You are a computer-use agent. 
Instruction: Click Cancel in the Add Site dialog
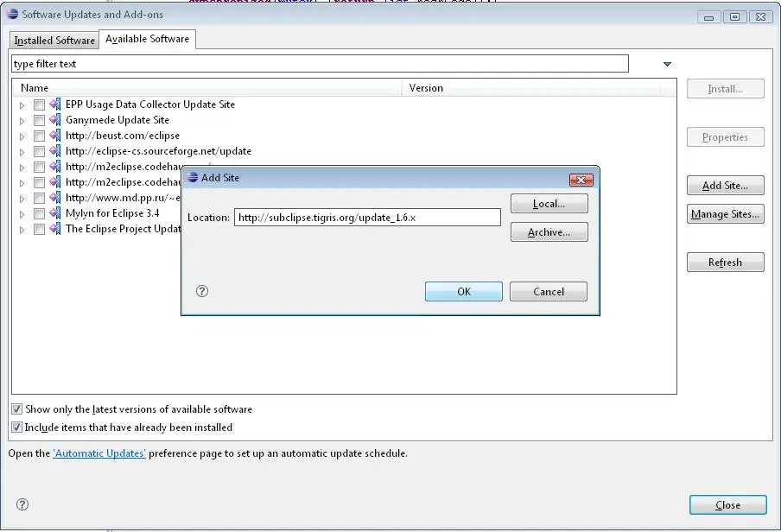[x=549, y=291]
